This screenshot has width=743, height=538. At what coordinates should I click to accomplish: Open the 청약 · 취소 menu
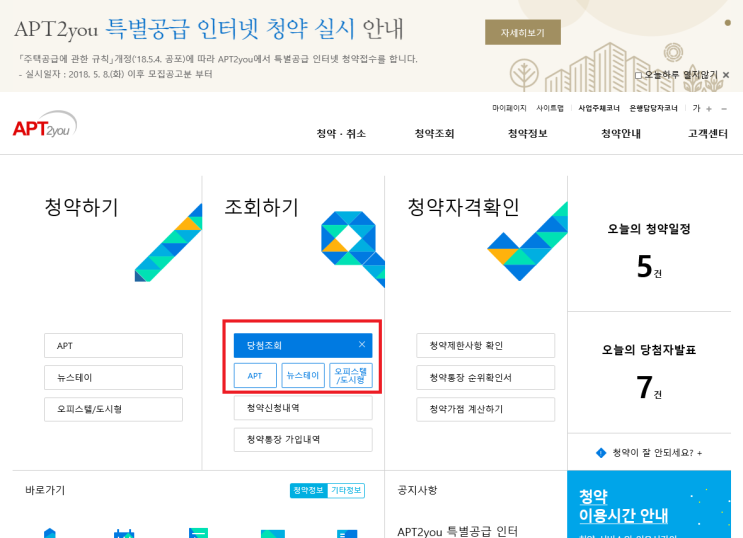click(341, 134)
